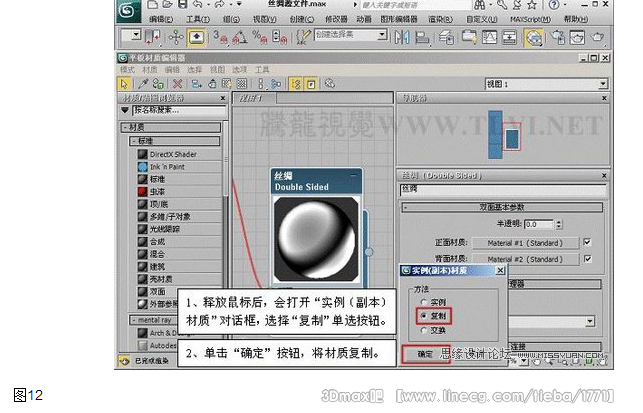Click the 丝绸 material sphere preview thumbnail
Image resolution: width=643 pixels, height=413 pixels.
tap(316, 239)
